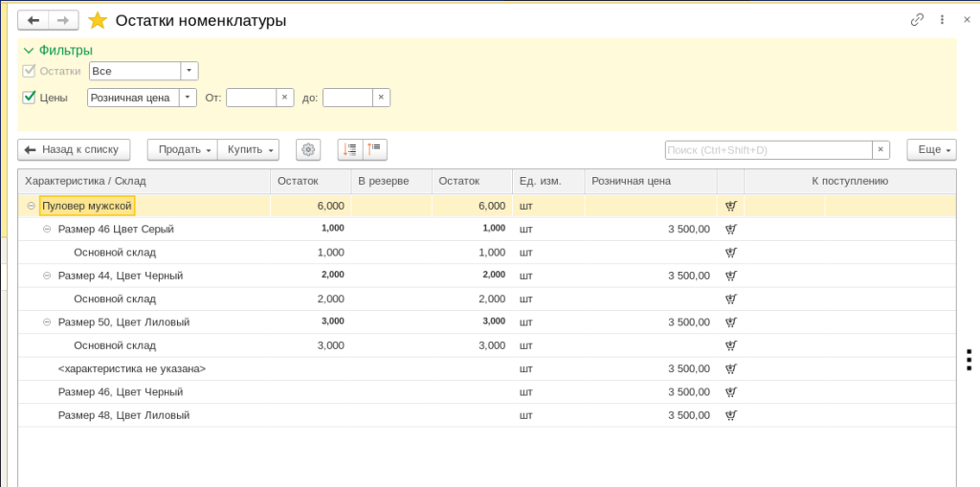The width and height of the screenshot is (980, 487).
Task: Click the Ед. изм. column header
Action: [548, 181]
